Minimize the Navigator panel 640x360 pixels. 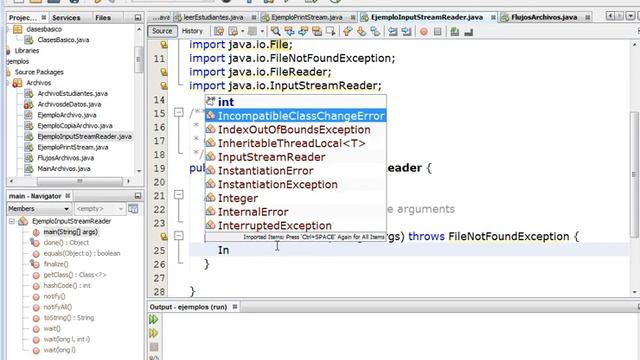pyautogui.click(x=138, y=196)
